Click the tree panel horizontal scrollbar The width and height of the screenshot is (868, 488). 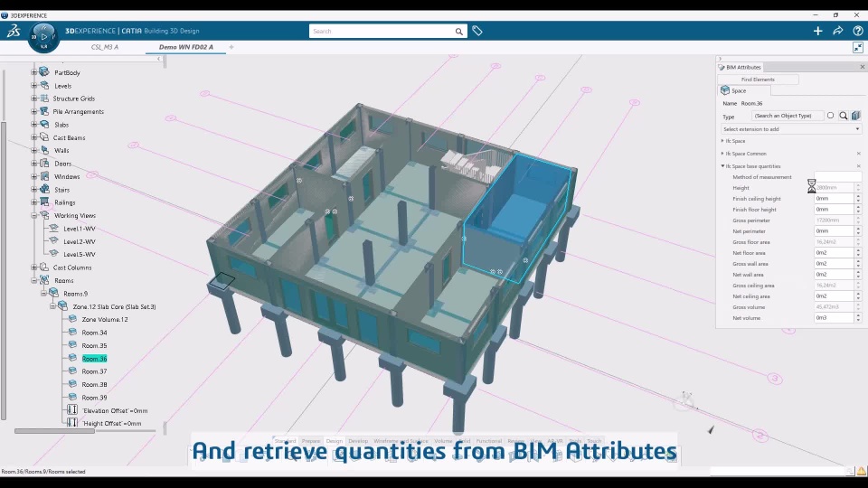(54, 430)
